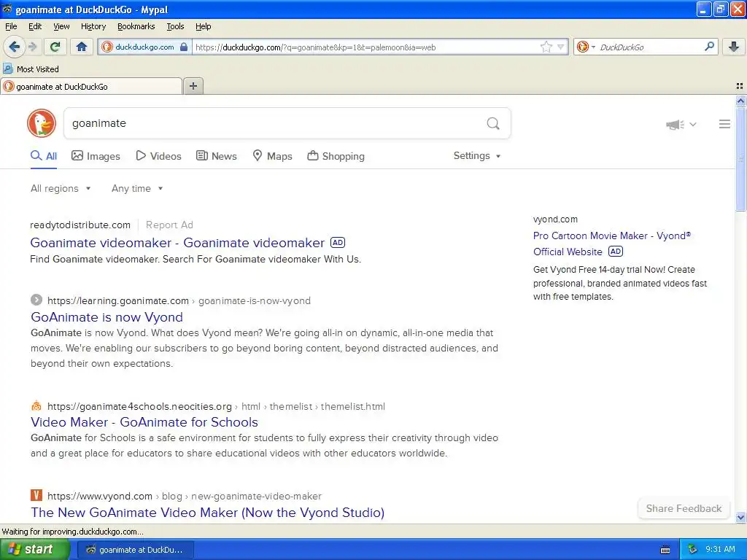Open the URL history dropdown arrow
Screen dimensions: 747x560
(561, 47)
